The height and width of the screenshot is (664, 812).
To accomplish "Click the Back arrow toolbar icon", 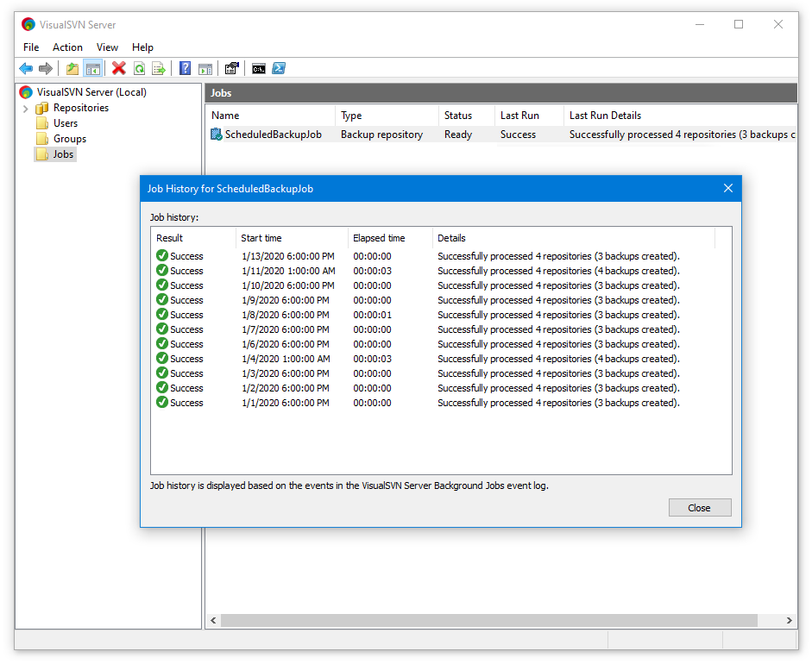I will (26, 69).
